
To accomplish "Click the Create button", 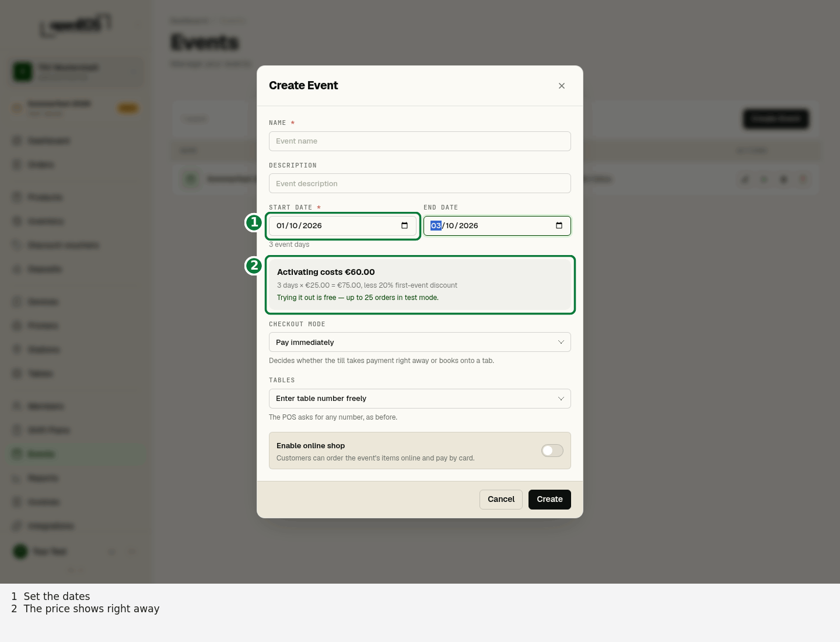I will coord(549,500).
